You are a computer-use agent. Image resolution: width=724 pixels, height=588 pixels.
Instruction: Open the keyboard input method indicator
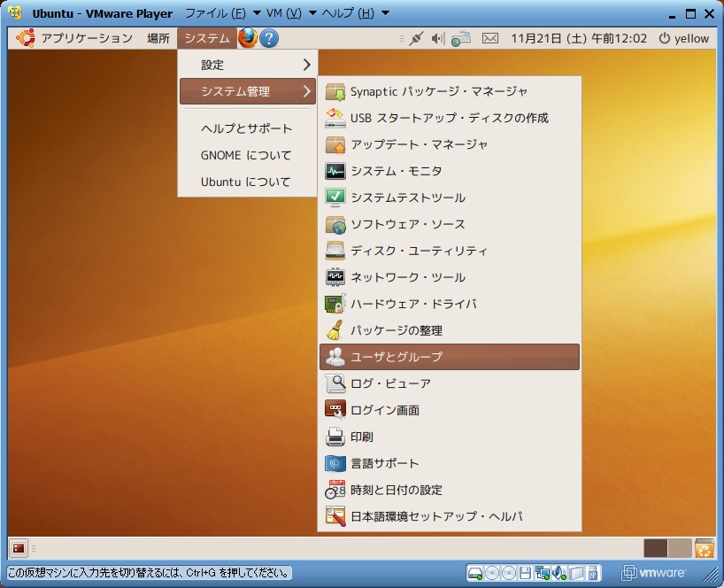click(x=461, y=38)
